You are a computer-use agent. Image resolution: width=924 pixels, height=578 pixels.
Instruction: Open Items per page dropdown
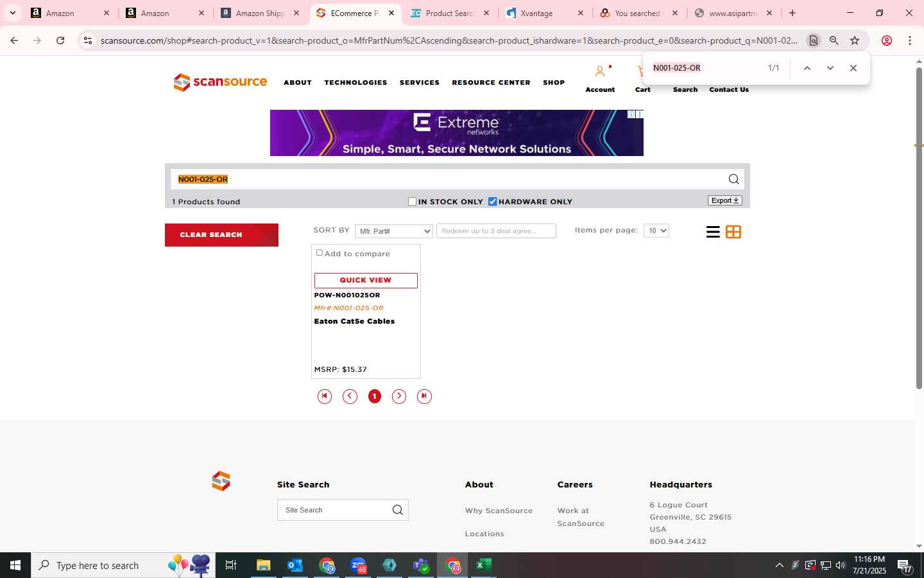click(656, 231)
